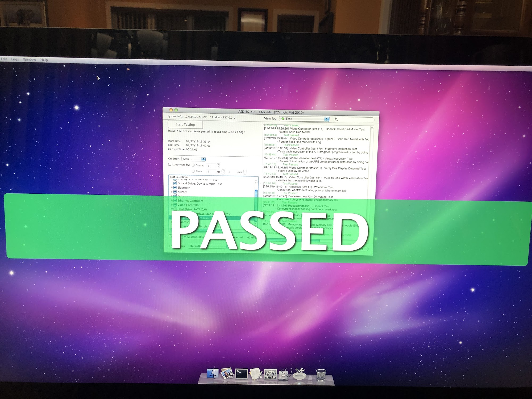Click End Time value 02/12/19 16:01:03
The width and height of the screenshot is (532, 399).
tap(198, 146)
